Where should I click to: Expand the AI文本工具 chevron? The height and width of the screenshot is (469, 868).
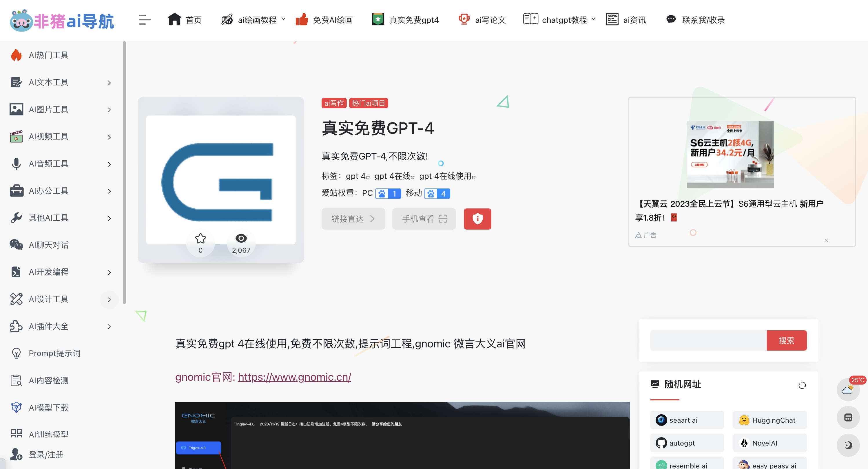click(110, 83)
